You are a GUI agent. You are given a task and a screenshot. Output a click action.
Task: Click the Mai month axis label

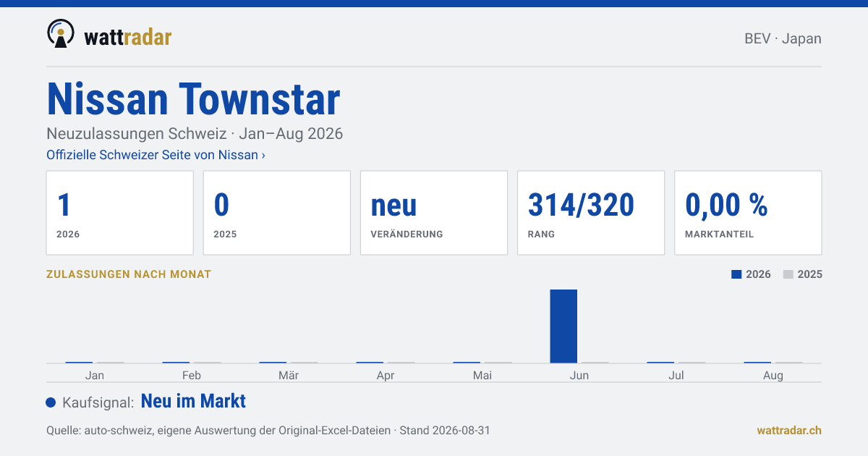(x=482, y=376)
